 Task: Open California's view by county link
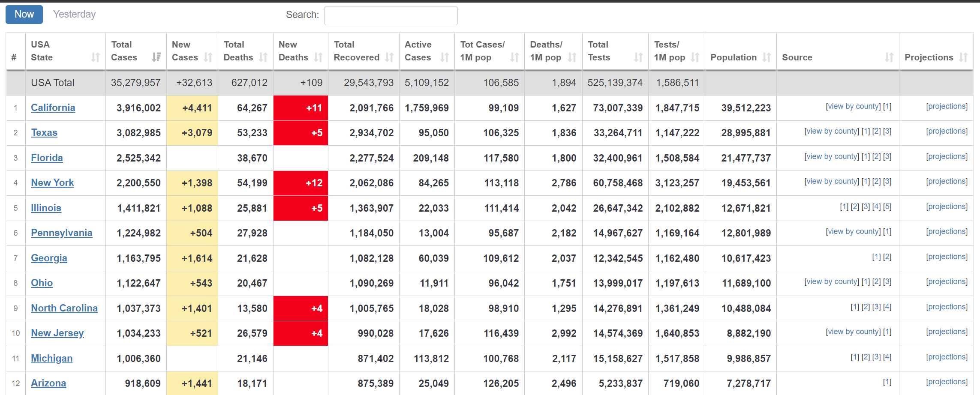click(853, 107)
